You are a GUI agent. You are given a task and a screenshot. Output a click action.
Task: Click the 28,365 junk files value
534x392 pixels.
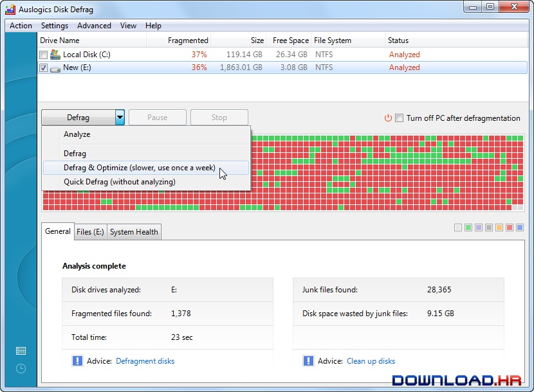[439, 290]
